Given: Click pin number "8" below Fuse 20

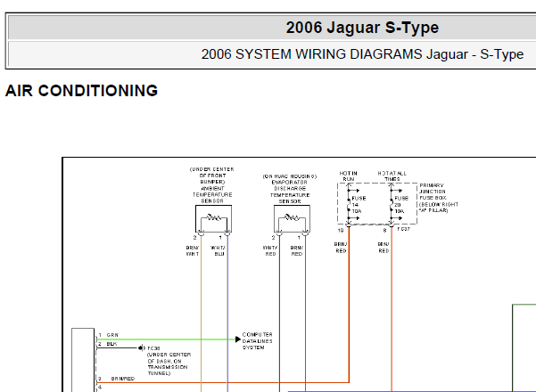Looking at the screenshot, I should tap(384, 231).
